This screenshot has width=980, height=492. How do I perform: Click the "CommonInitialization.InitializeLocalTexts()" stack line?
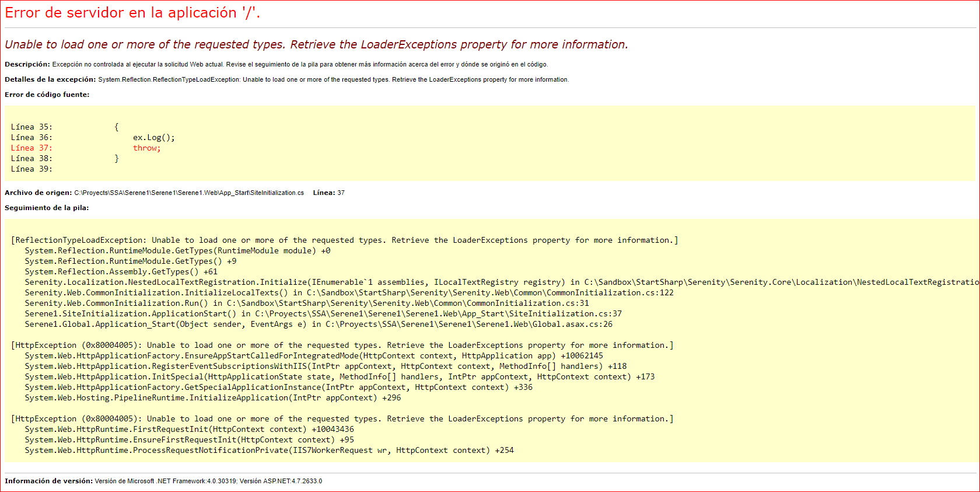[x=349, y=292]
